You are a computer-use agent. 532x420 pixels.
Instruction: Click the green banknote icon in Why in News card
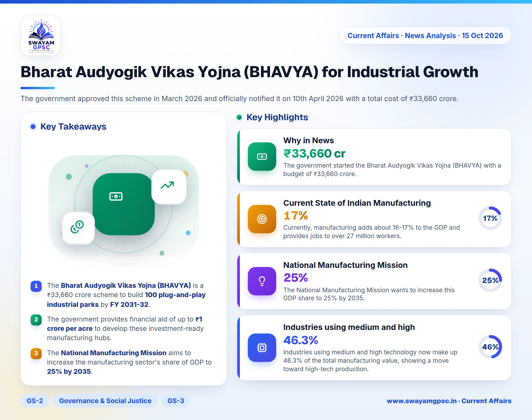pyautogui.click(x=262, y=156)
